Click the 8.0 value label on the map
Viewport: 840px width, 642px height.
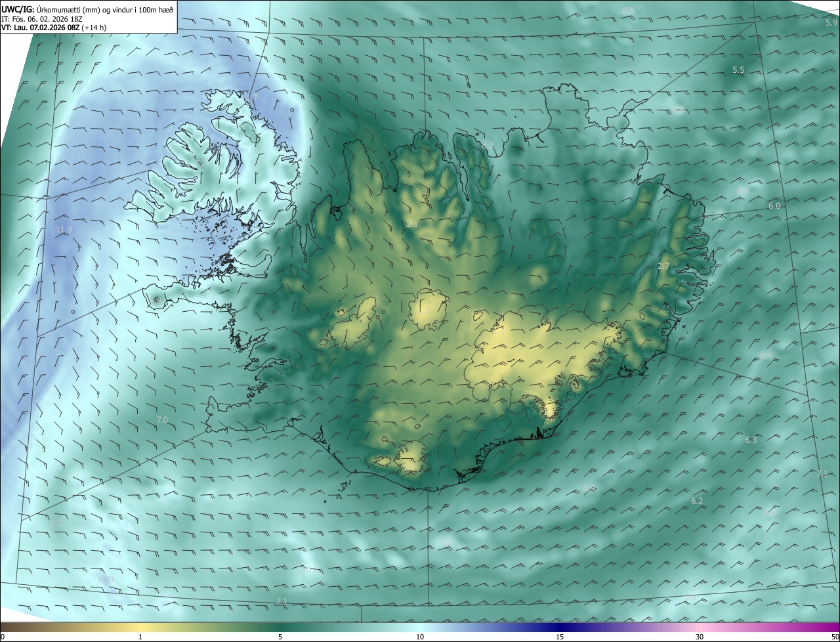pyautogui.click(x=56, y=523)
